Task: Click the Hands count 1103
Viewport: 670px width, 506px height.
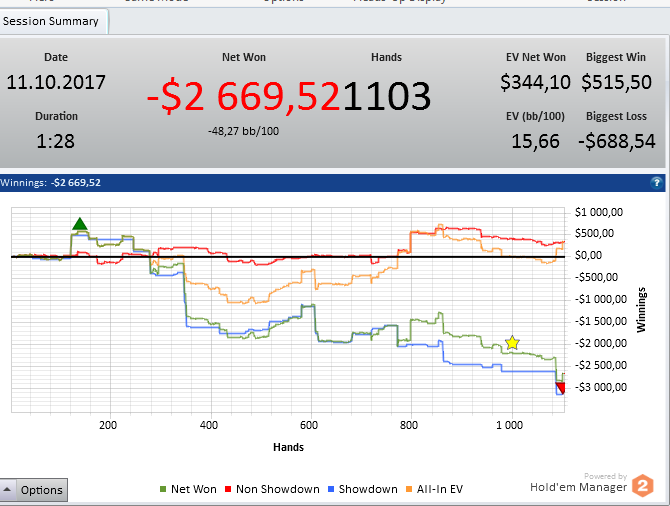Action: click(387, 96)
